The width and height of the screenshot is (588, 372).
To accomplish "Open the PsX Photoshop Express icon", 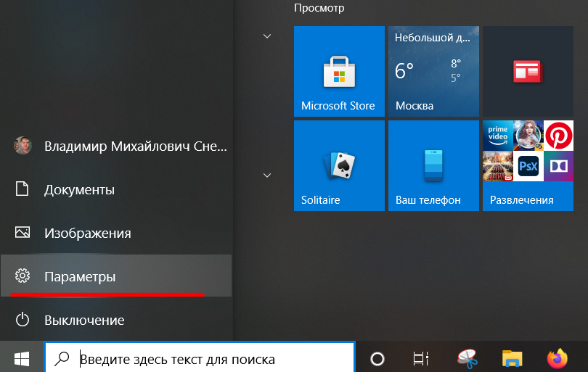I will click(x=528, y=166).
